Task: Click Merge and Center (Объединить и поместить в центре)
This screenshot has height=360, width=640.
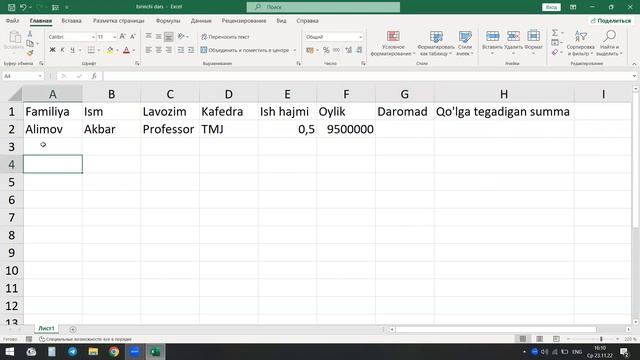Action: pos(244,50)
